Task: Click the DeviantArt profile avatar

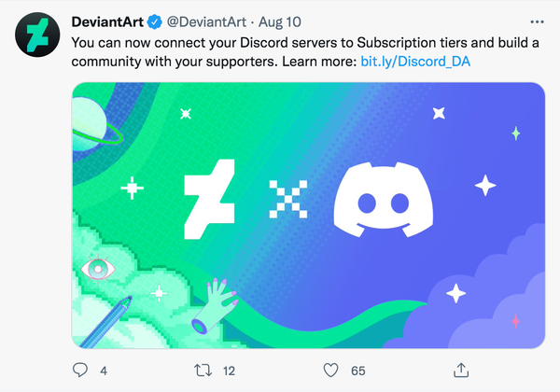Action: pyautogui.click(x=35, y=36)
